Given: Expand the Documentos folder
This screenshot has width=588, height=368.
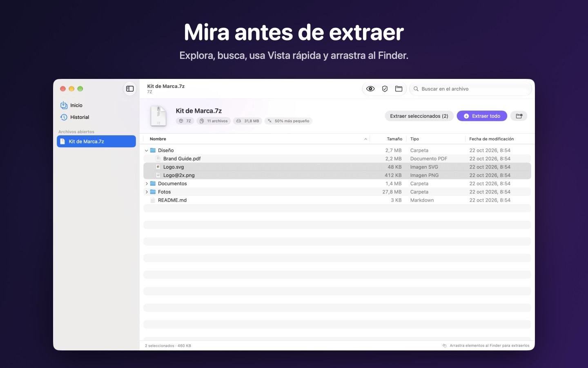Looking at the screenshot, I should (x=147, y=184).
